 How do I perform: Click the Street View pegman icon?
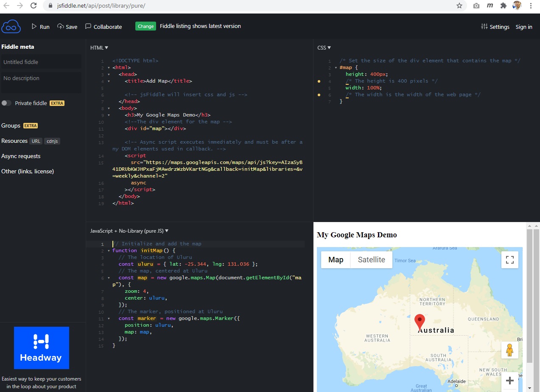pos(509,350)
